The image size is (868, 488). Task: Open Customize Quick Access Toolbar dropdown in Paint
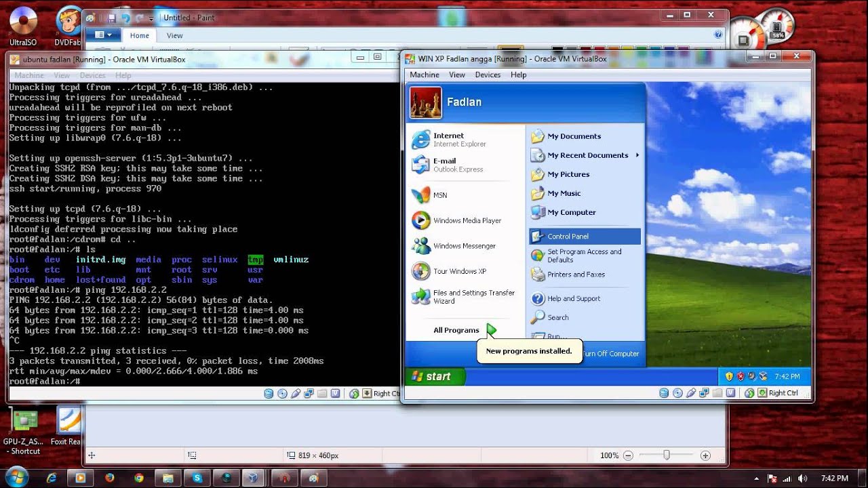coord(153,18)
